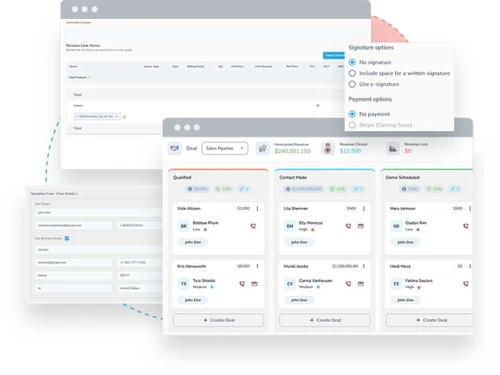Click the Revenue Lost chart icon

click(393, 148)
